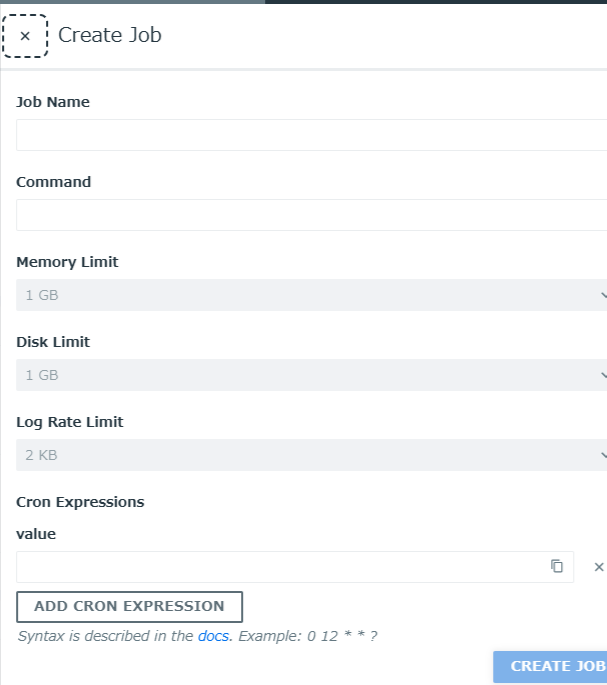Copy the cron expression value

point(557,566)
